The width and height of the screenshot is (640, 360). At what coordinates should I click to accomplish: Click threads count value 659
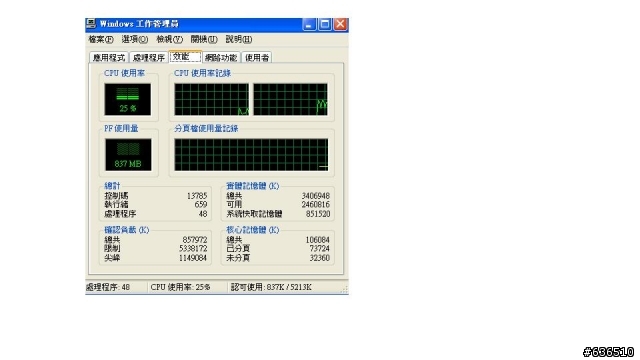click(201, 204)
